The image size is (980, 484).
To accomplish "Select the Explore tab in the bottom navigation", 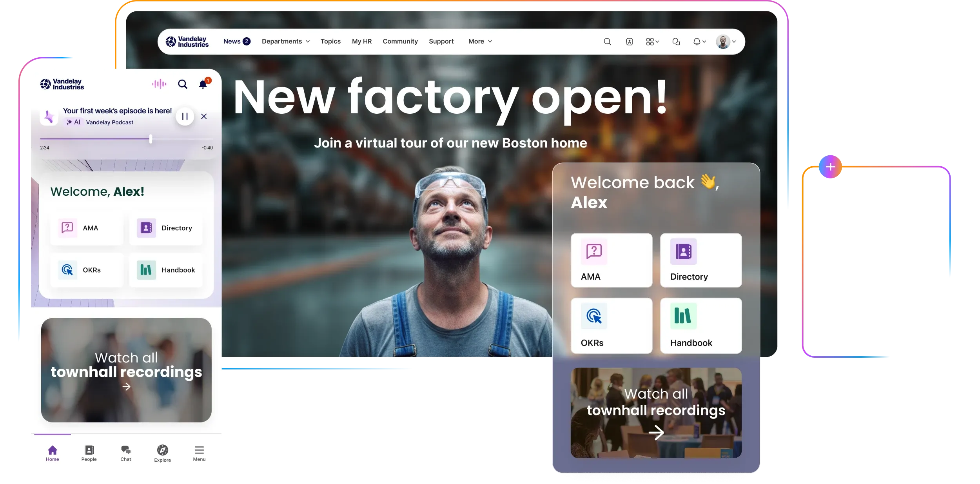I will pos(162,453).
